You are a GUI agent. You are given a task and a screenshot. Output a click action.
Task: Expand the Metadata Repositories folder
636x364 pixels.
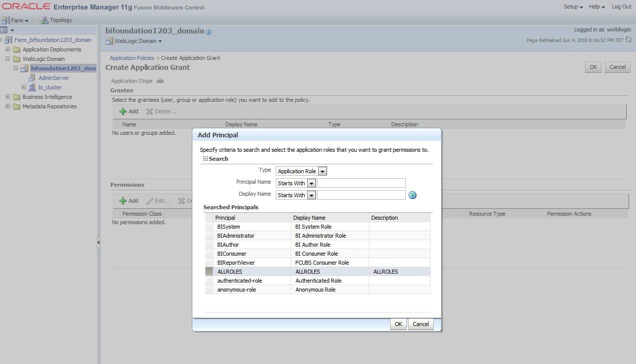8,106
